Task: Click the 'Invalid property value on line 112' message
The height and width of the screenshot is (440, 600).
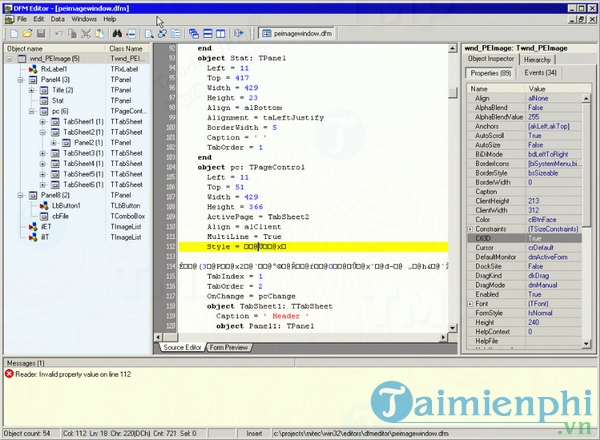Action: click(x=73, y=374)
